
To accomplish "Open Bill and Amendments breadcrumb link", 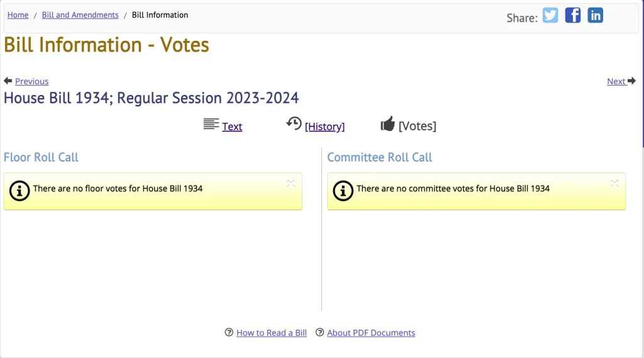I will coord(80,15).
